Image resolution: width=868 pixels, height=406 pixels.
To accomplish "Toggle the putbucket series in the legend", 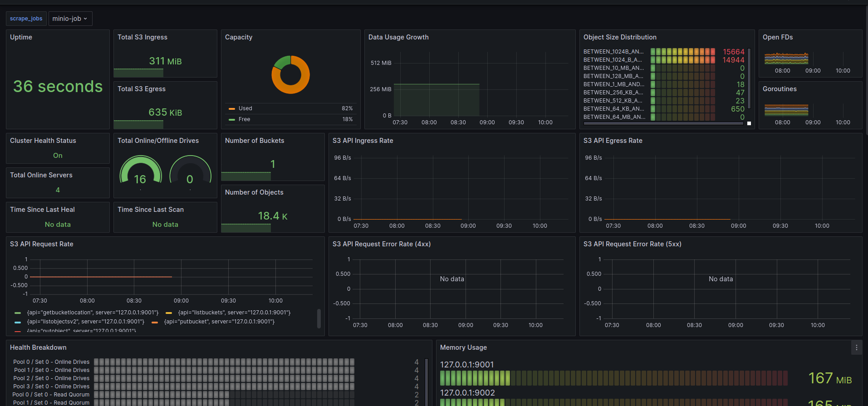I will click(219, 322).
